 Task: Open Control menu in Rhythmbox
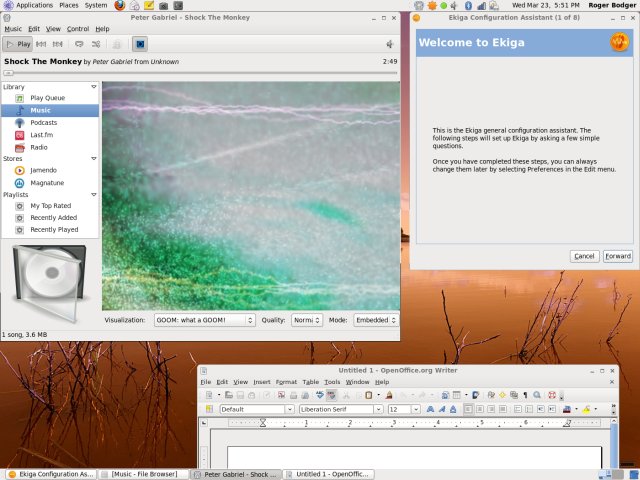pos(78,29)
